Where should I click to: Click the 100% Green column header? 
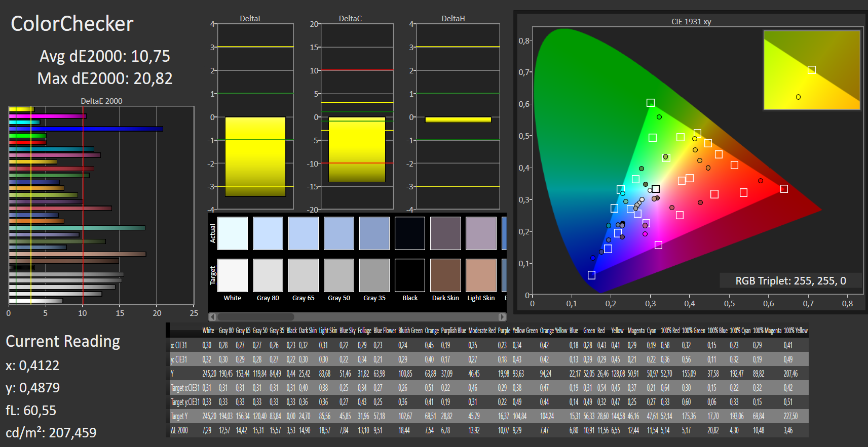(x=693, y=331)
